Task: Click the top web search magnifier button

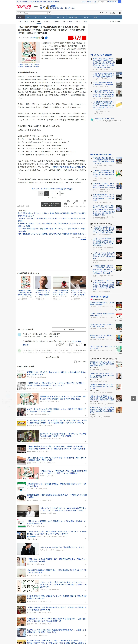Action: (x=120, y=2)
